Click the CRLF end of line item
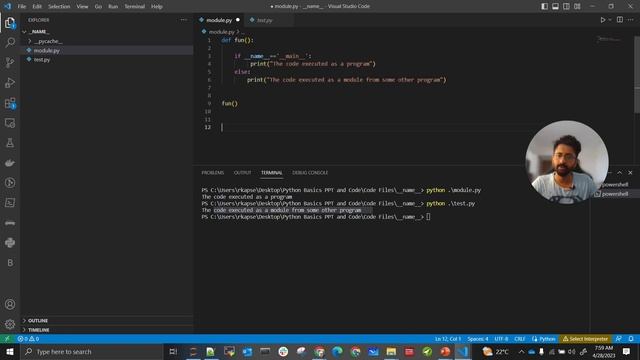 tap(520, 339)
